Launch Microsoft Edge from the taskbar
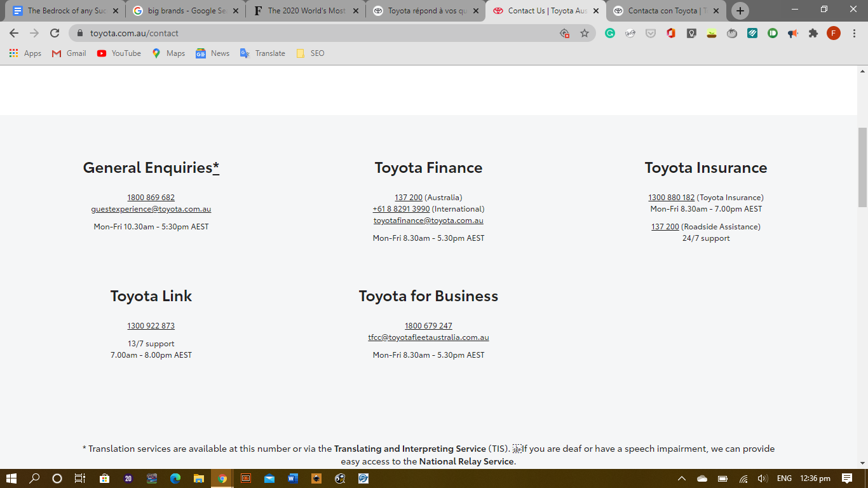Image resolution: width=868 pixels, height=488 pixels. (x=175, y=478)
